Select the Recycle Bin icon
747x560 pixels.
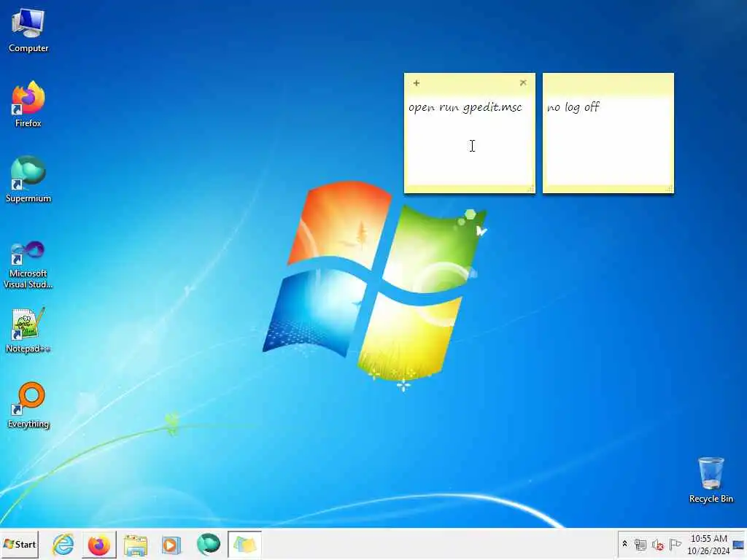pyautogui.click(x=711, y=480)
